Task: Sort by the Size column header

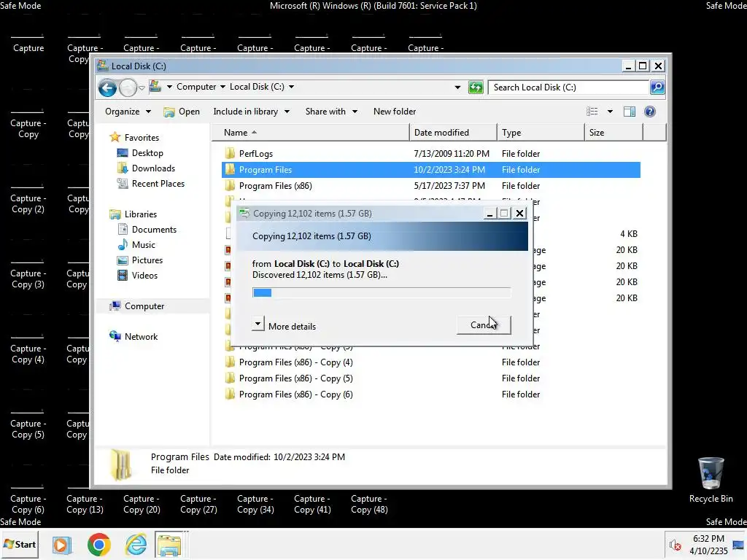Action: pyautogui.click(x=614, y=133)
